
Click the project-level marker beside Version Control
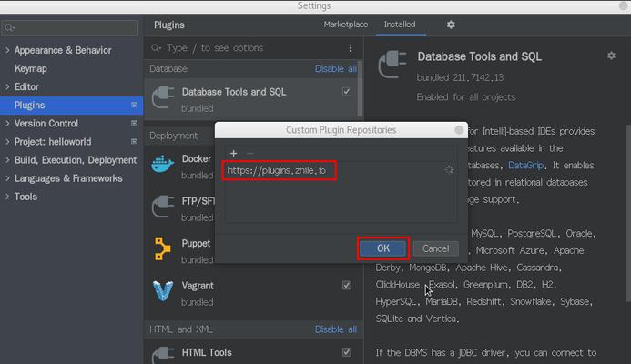[x=134, y=123]
